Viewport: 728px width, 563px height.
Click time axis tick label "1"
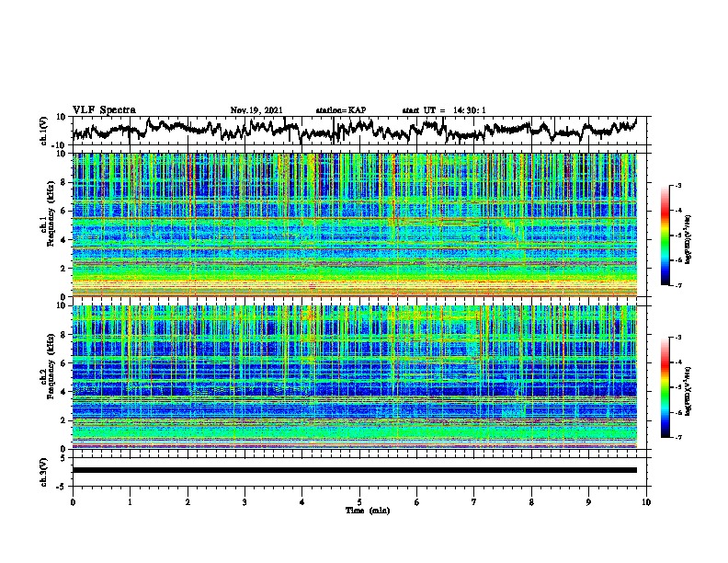[x=130, y=502]
